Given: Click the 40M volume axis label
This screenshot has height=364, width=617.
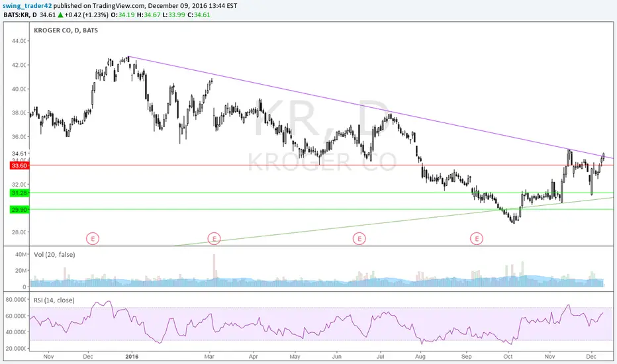Looking at the screenshot, I should (21, 255).
